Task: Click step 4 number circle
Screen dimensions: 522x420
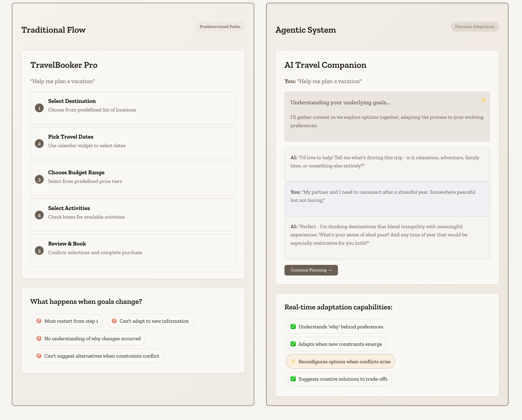Action: click(x=39, y=215)
